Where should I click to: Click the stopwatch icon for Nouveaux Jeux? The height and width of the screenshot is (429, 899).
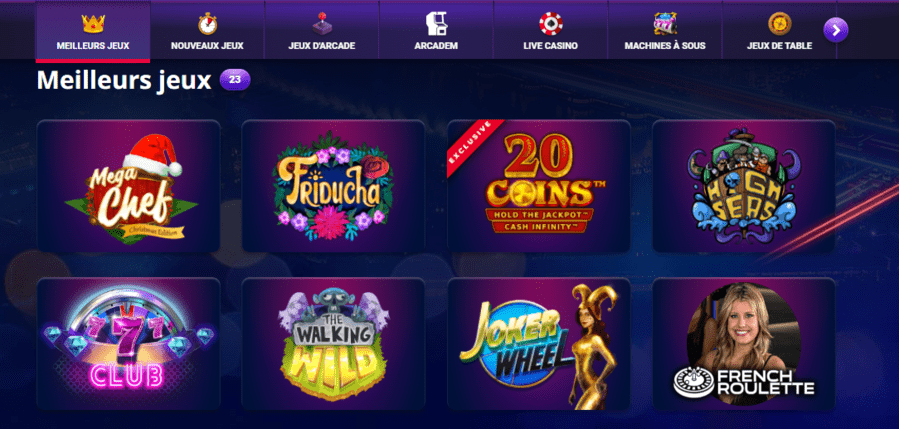(x=208, y=24)
